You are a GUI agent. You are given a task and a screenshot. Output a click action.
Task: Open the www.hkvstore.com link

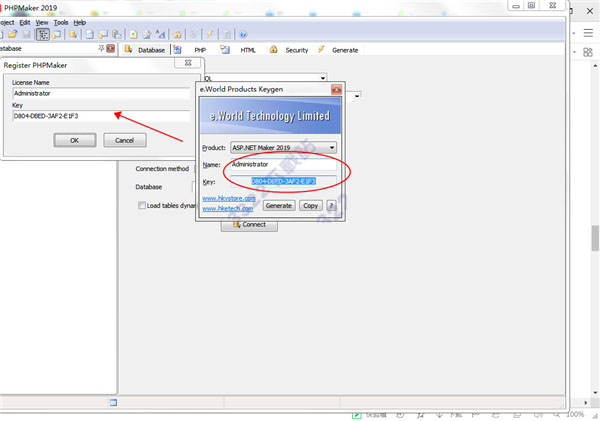point(229,198)
